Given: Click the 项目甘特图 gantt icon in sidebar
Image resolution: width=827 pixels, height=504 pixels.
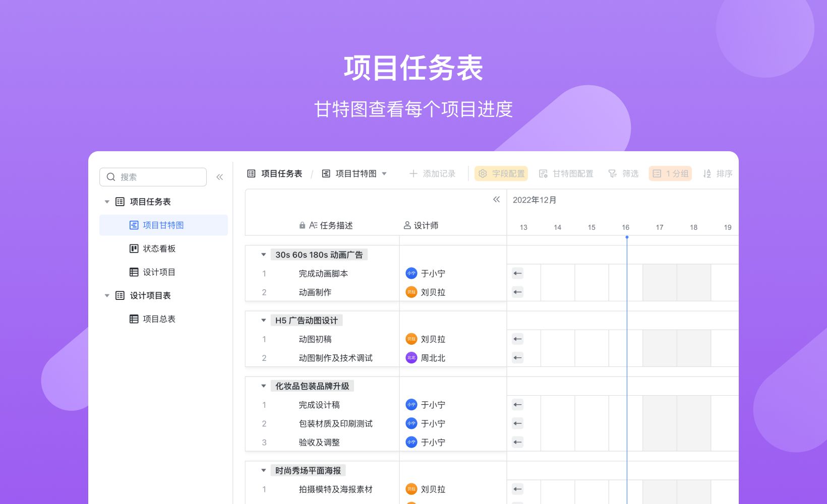Looking at the screenshot, I should (134, 225).
